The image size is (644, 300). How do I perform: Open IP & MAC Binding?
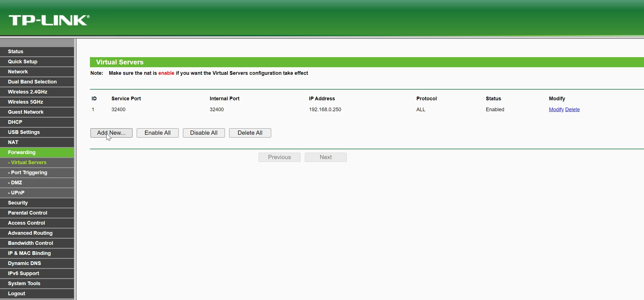(x=37, y=253)
